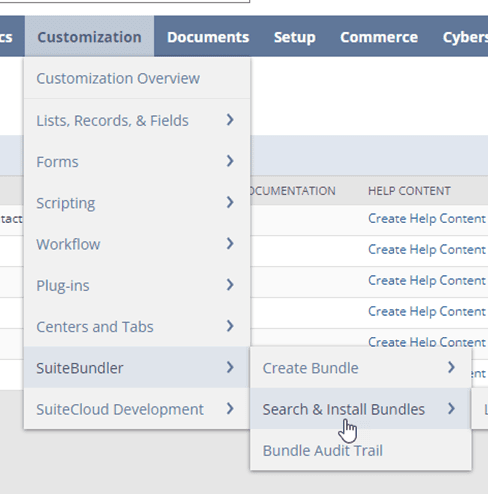
Task: Open the Documents menu tab
Action: (x=208, y=37)
